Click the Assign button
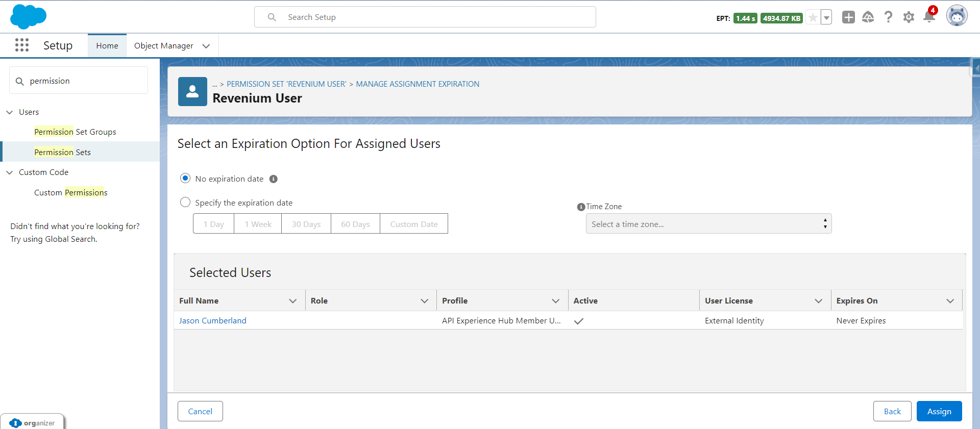Screen dimensions: 980x429 tap(939, 411)
